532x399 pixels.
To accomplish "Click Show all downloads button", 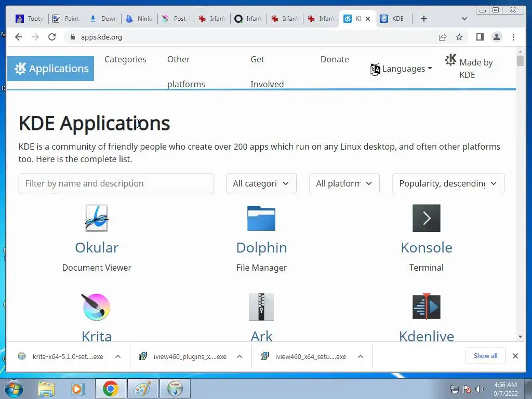I will pyautogui.click(x=486, y=356).
